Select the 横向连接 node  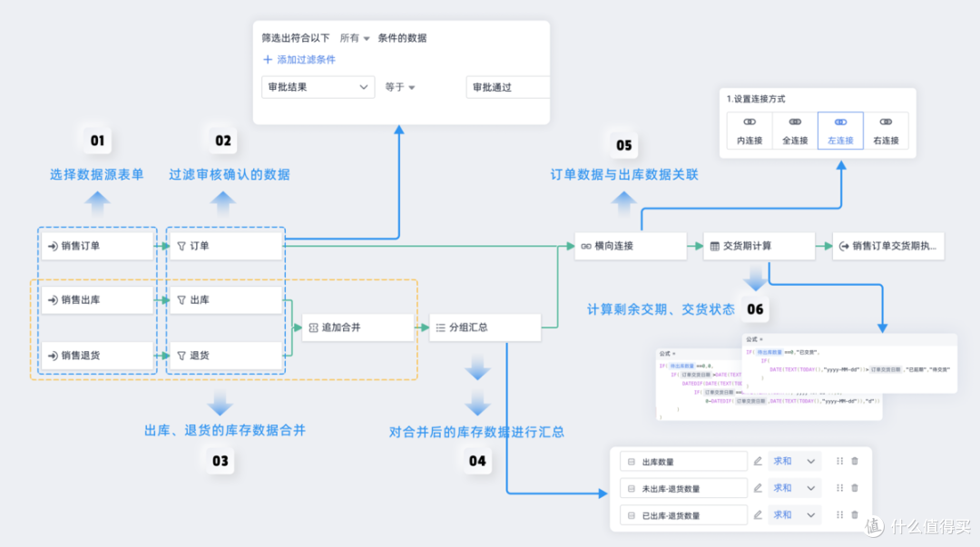[x=631, y=247]
